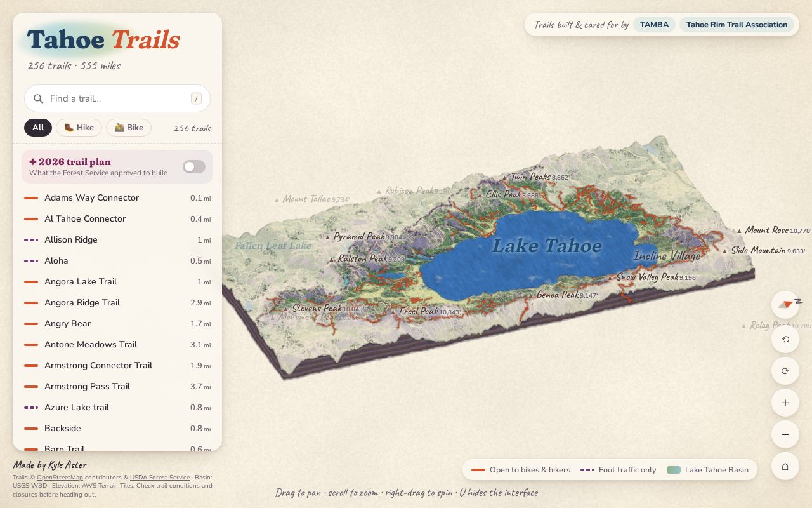Screen dimensions: 812x508
Task: Open the OpenStreetMap attribution link
Action: pyautogui.click(x=60, y=478)
